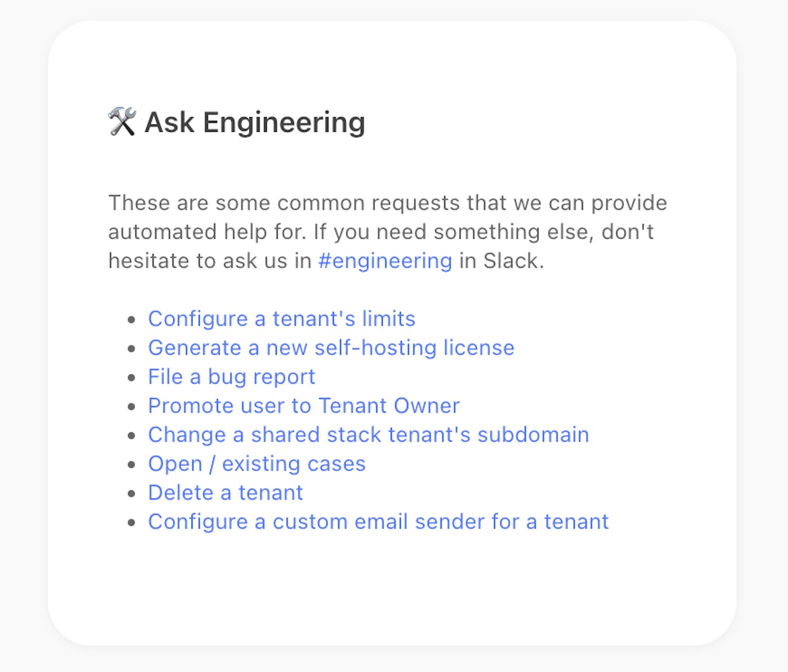Choose Promote user to Tenant Owner
The height and width of the screenshot is (672, 788).
pyautogui.click(x=304, y=406)
